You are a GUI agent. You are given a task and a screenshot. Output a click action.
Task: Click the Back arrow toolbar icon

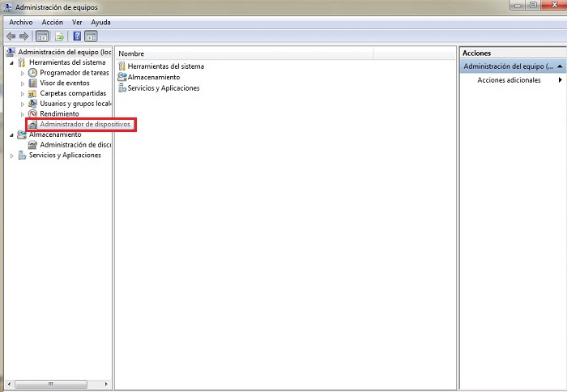11,36
